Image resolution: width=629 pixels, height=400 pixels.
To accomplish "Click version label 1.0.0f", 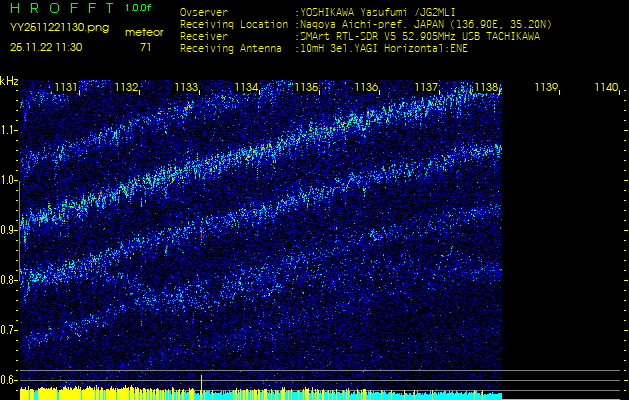I will [138, 8].
